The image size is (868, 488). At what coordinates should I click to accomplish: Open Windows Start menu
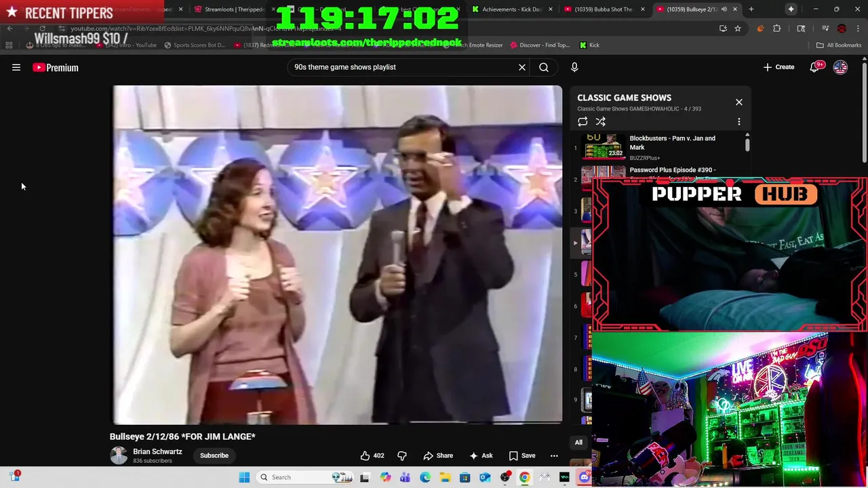pyautogui.click(x=245, y=477)
